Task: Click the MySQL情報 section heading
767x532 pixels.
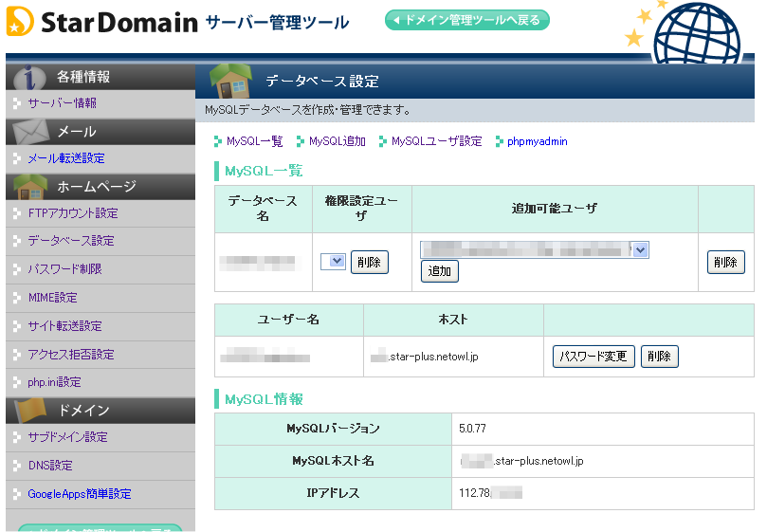Action: coord(264,399)
